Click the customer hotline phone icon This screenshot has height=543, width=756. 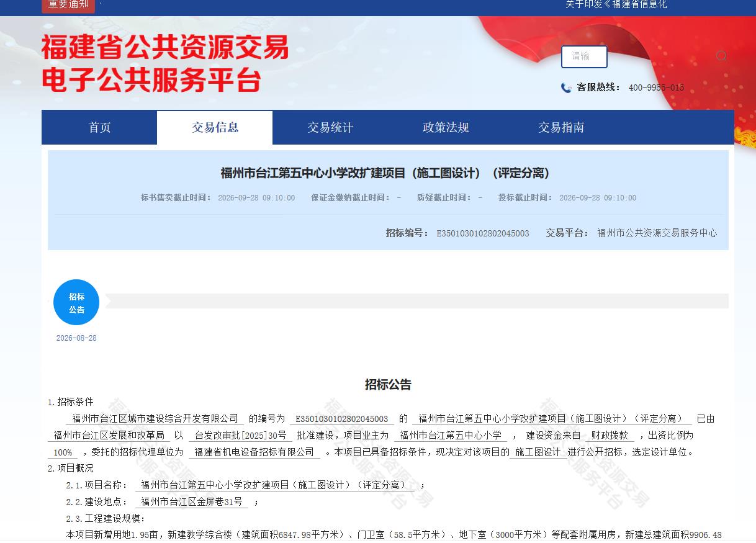click(x=566, y=88)
